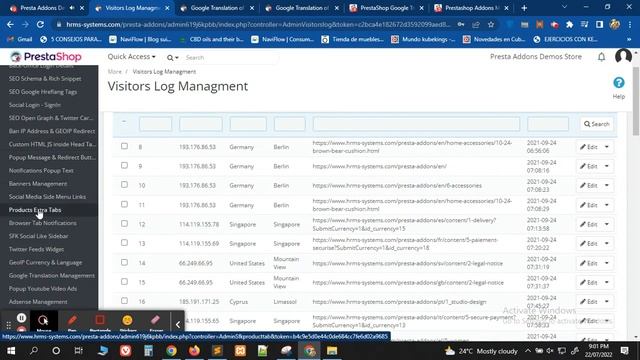The width and height of the screenshot is (640, 360).
Task: Open Windows taskbar search
Action: 34,351
